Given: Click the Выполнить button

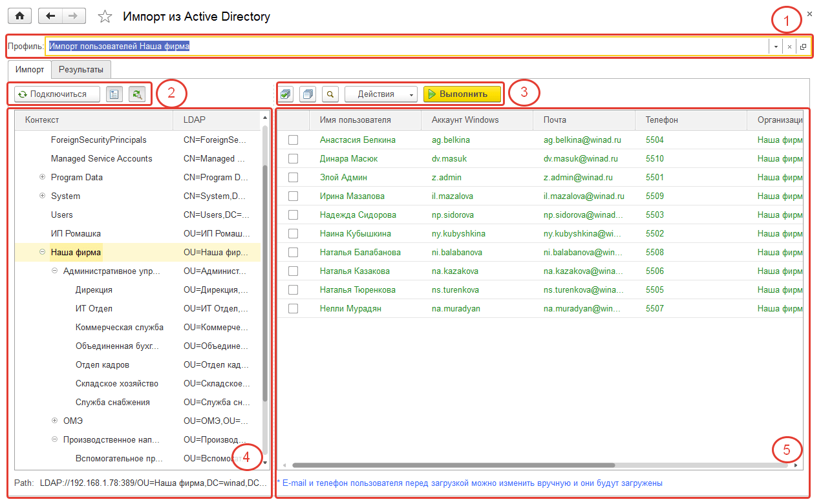Looking at the screenshot, I should 462,94.
